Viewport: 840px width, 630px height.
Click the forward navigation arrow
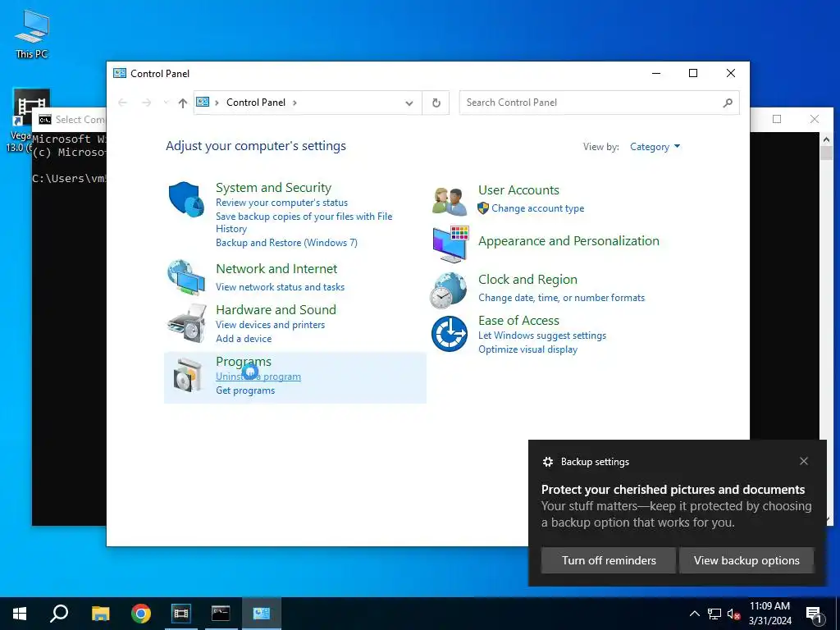pyautogui.click(x=146, y=103)
